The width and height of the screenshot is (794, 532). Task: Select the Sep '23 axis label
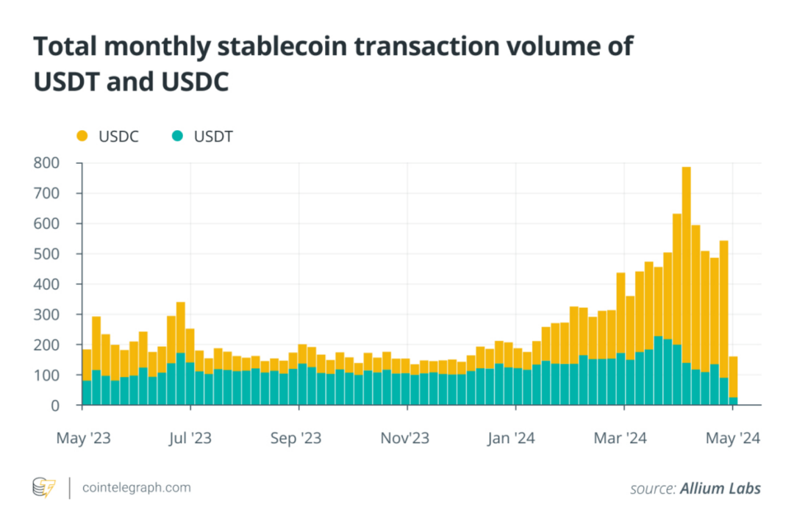point(298,438)
